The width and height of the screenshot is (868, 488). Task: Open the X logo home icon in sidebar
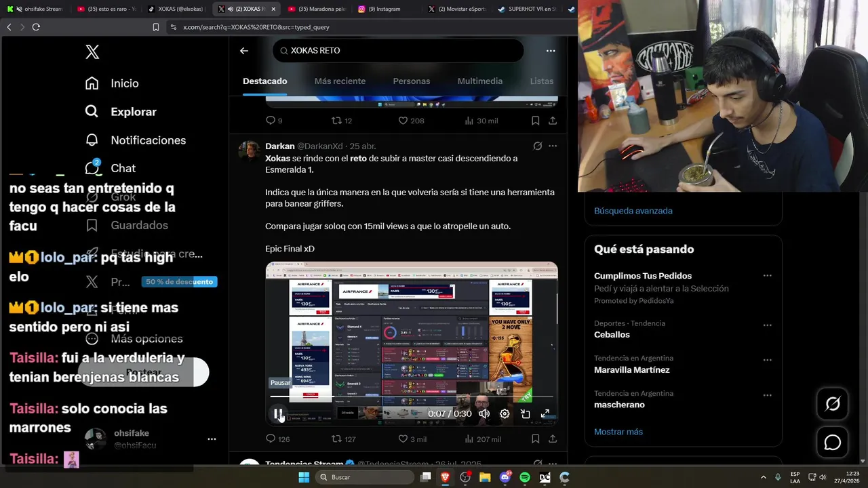click(x=92, y=52)
